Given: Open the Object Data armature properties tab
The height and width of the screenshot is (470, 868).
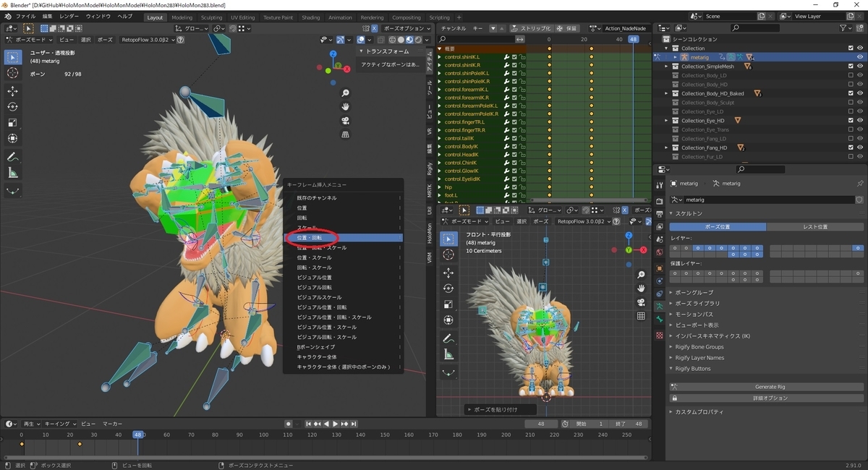Looking at the screenshot, I should 659,307.
